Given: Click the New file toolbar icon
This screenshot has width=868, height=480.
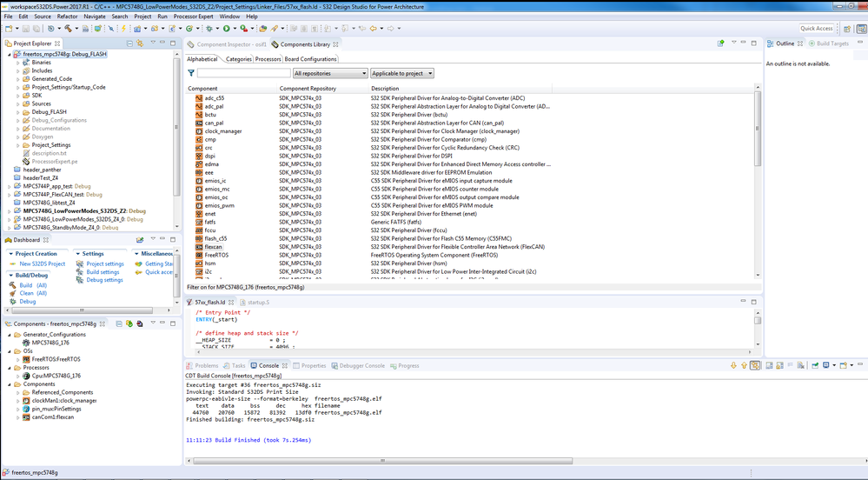Looking at the screenshot, I should 9,29.
